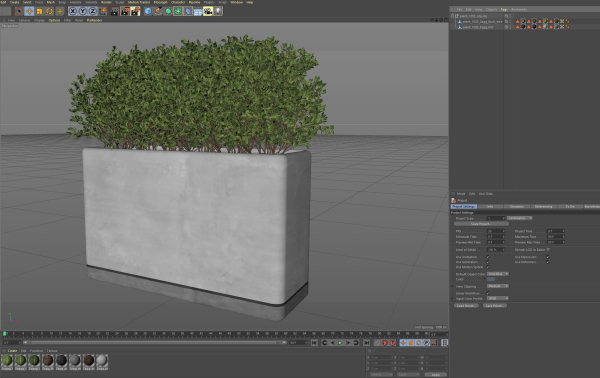Click the green Play Forwards button
Viewport: 600px width, 378px height.
(x=340, y=343)
